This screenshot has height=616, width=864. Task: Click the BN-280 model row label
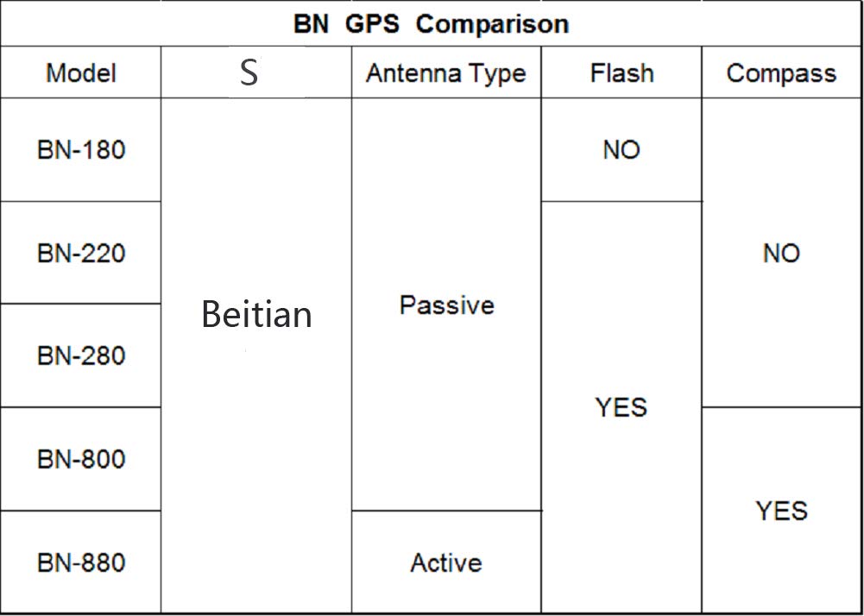point(81,355)
